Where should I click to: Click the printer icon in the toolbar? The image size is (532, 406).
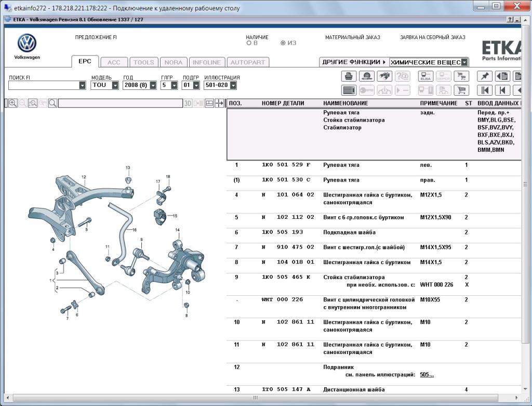coord(349,76)
